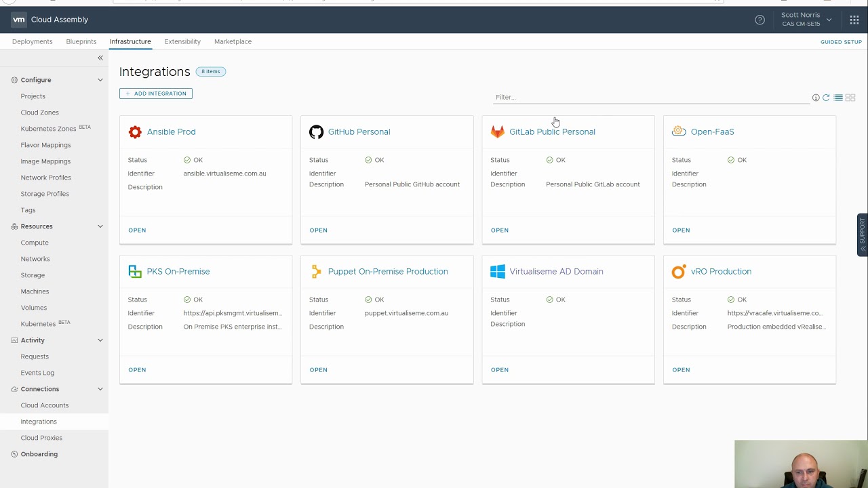Click the Configure gear icon in sidebar
Image resolution: width=868 pixels, height=488 pixels.
[14, 80]
